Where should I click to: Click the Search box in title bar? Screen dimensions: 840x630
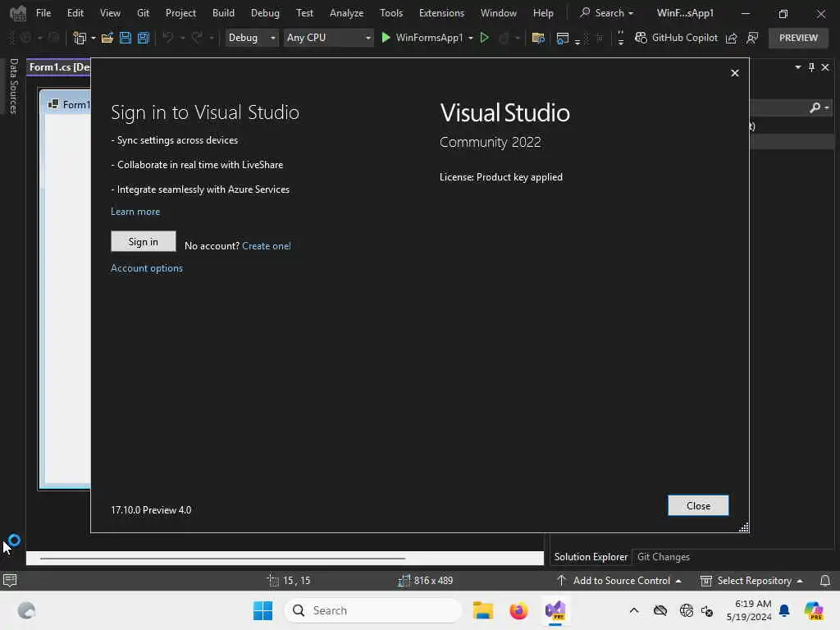pyautogui.click(x=607, y=13)
